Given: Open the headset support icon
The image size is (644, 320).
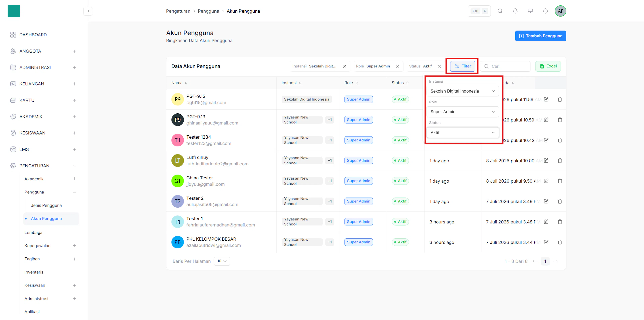Looking at the screenshot, I should (545, 11).
